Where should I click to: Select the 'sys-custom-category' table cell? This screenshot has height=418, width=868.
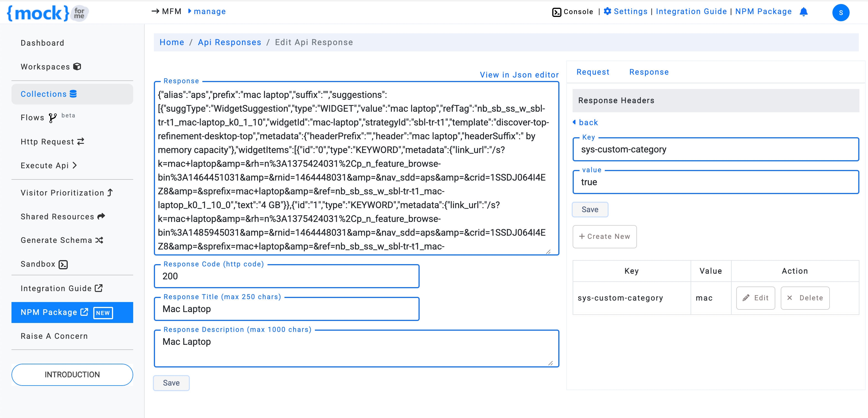632,298
